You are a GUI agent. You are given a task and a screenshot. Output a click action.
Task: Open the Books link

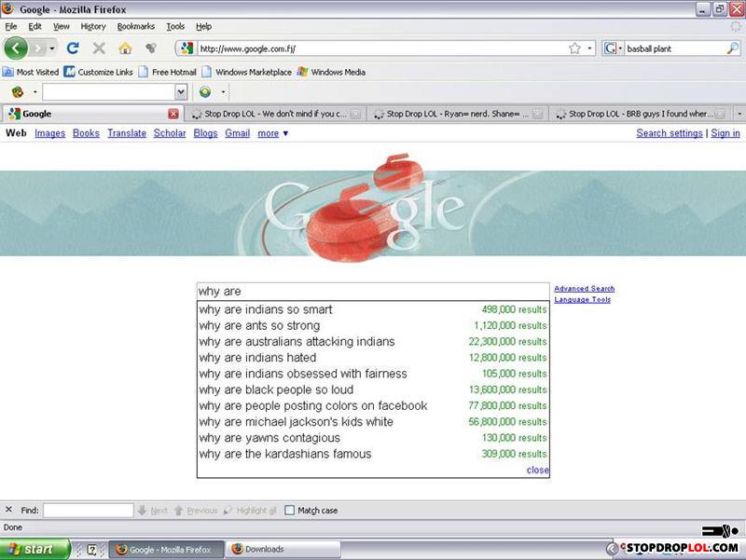[86, 133]
